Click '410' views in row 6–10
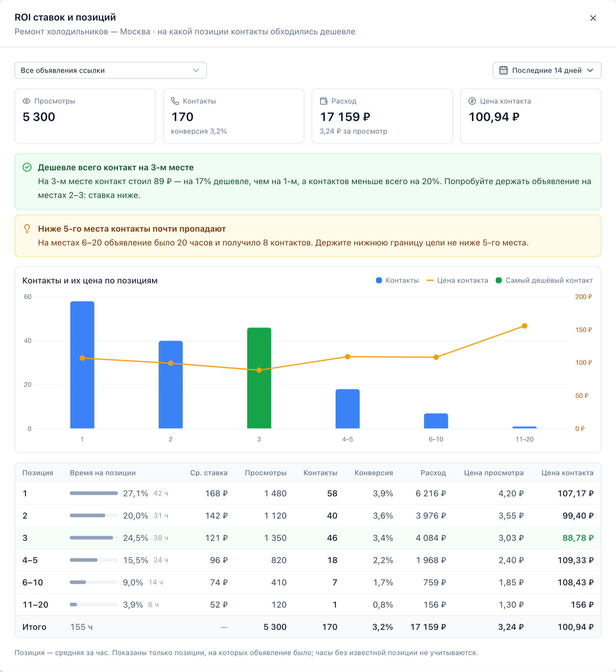Screen dimensions: 616x672 click(x=279, y=582)
